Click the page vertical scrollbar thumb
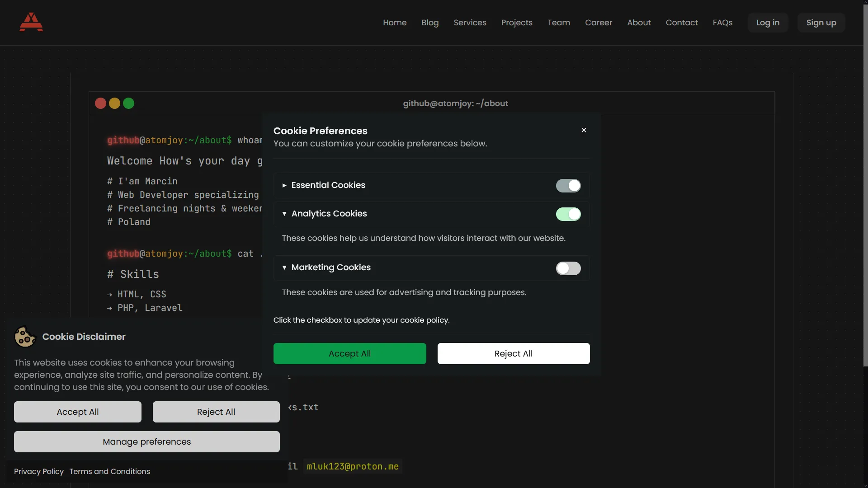The image size is (868, 488). pos(865,185)
